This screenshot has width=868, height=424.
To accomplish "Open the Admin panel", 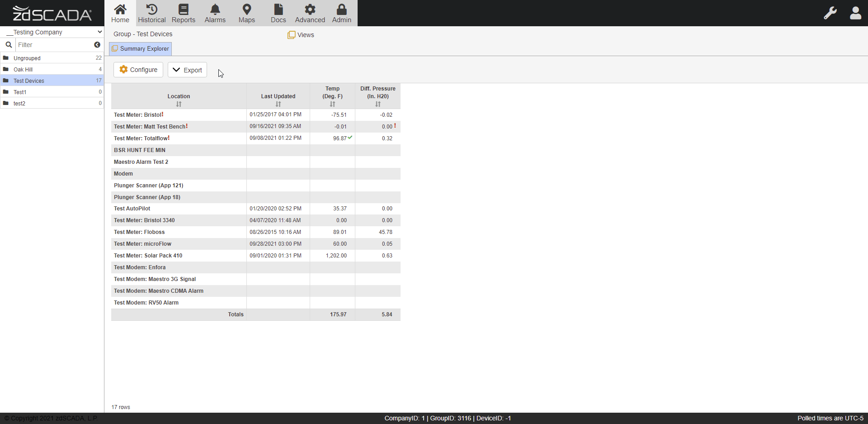I will point(341,13).
